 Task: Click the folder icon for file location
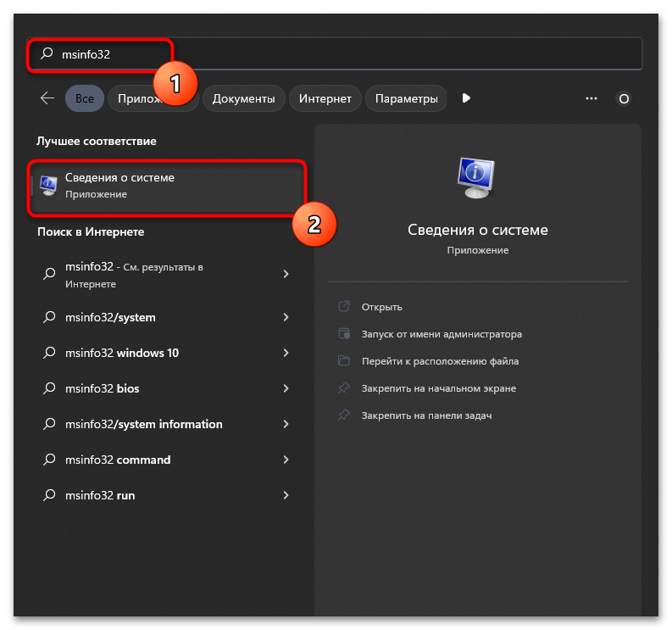click(x=344, y=360)
